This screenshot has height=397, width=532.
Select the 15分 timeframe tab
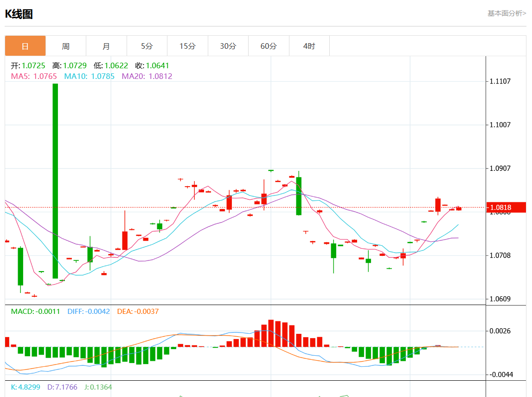[187, 46]
